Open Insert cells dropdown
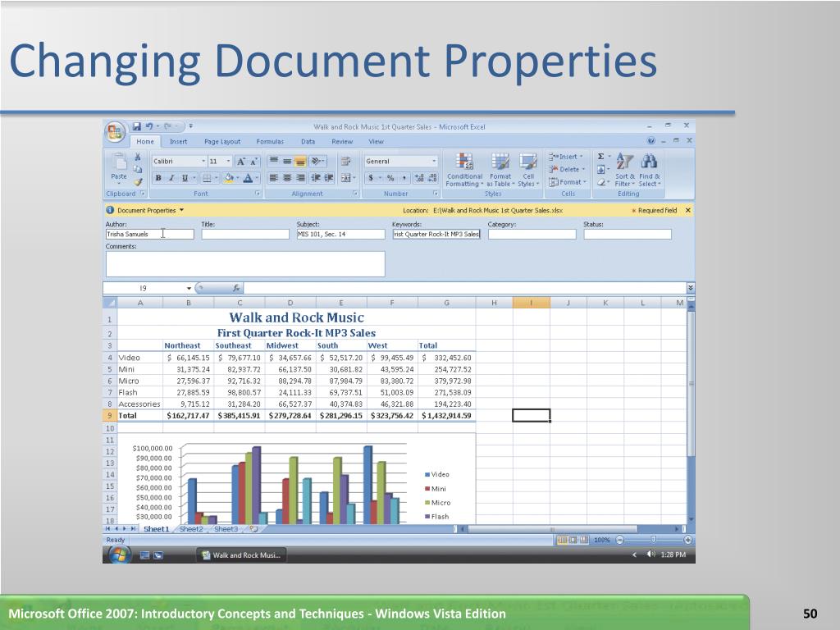Screen dimensions: 840x630 pyautogui.click(x=566, y=157)
